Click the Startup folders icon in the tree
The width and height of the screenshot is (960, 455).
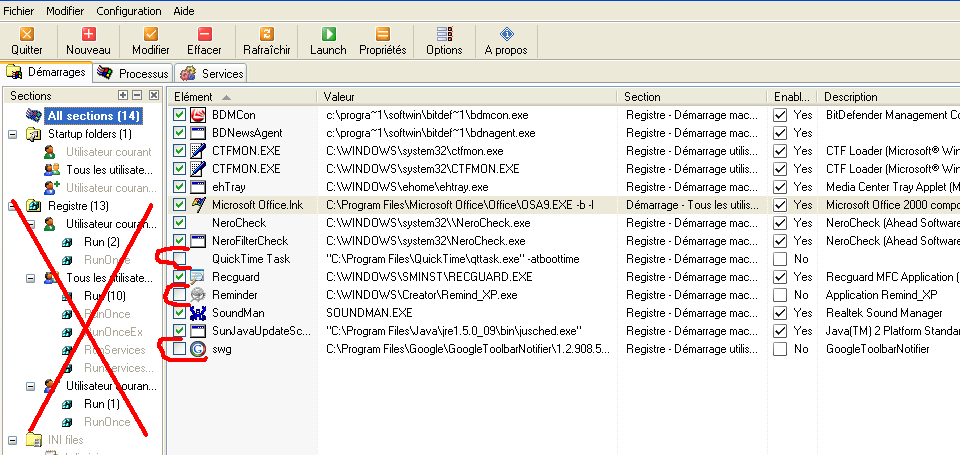point(33,133)
